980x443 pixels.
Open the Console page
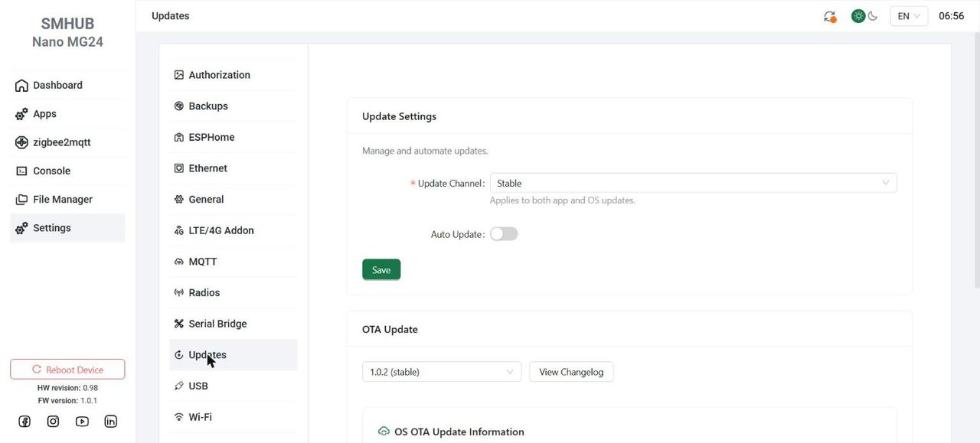67,171
